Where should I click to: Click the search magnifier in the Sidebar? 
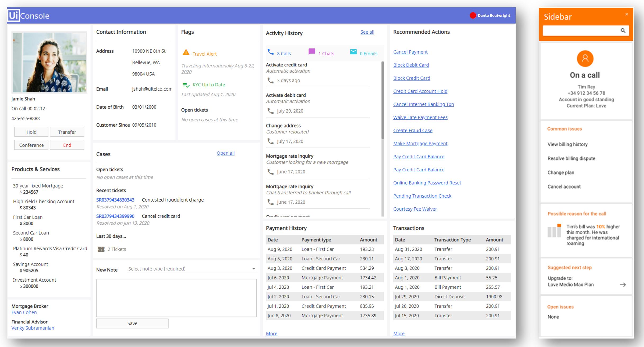click(x=623, y=30)
